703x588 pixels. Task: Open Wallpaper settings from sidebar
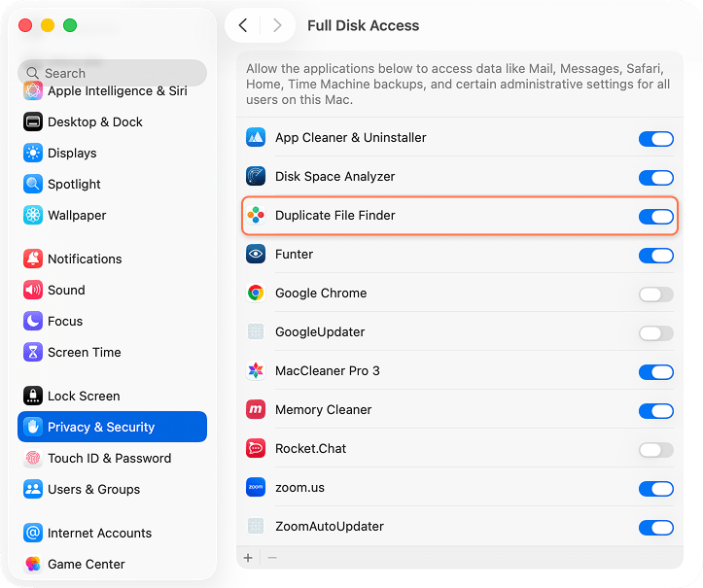(x=77, y=215)
